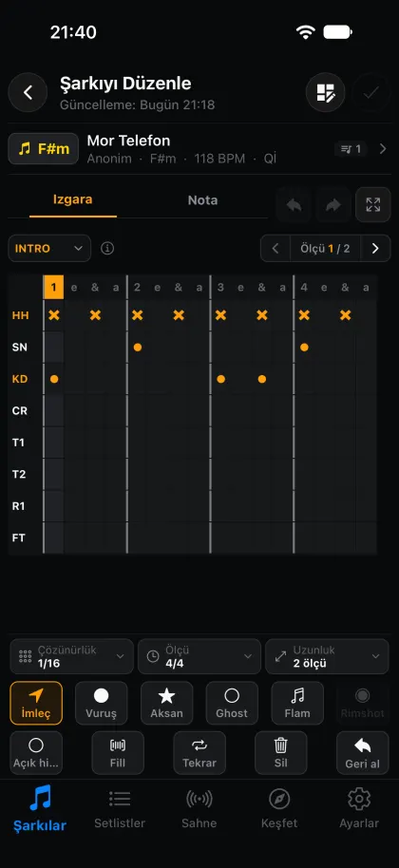The image size is (399, 868).
Task: Tap the Sil trash button
Action: pos(280,753)
